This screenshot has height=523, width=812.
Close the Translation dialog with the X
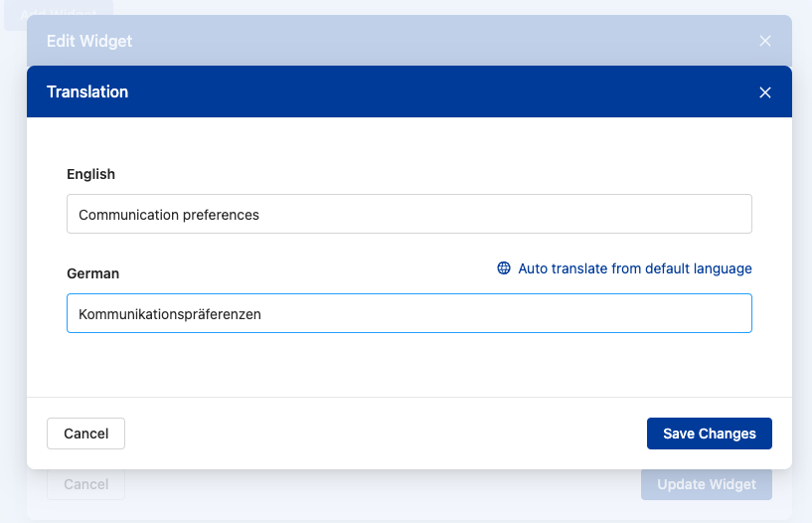pyautogui.click(x=764, y=92)
